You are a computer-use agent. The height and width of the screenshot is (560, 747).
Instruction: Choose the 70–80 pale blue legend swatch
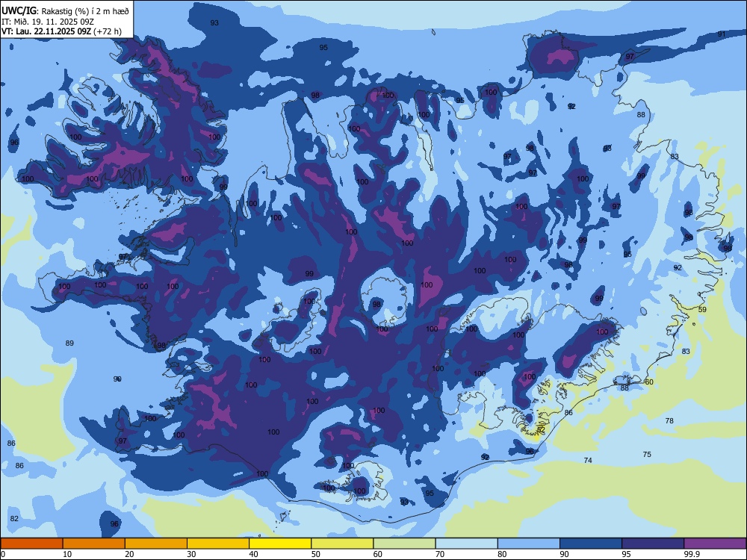click(x=466, y=544)
